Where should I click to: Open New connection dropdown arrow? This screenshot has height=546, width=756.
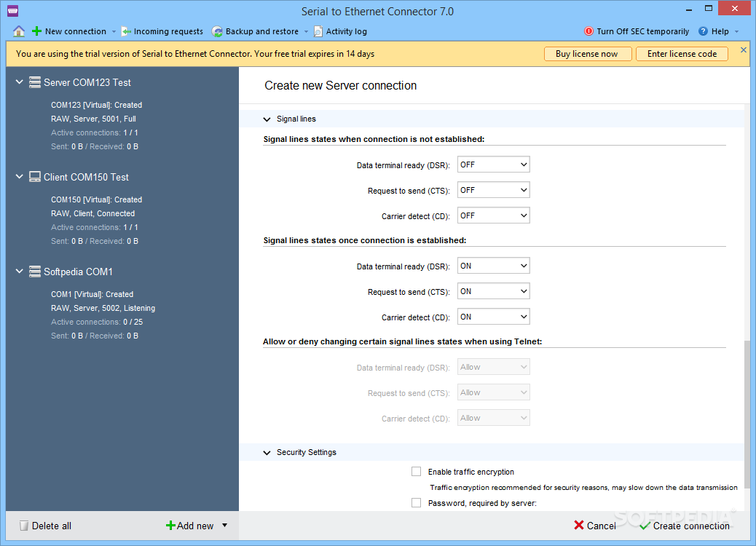pos(114,32)
